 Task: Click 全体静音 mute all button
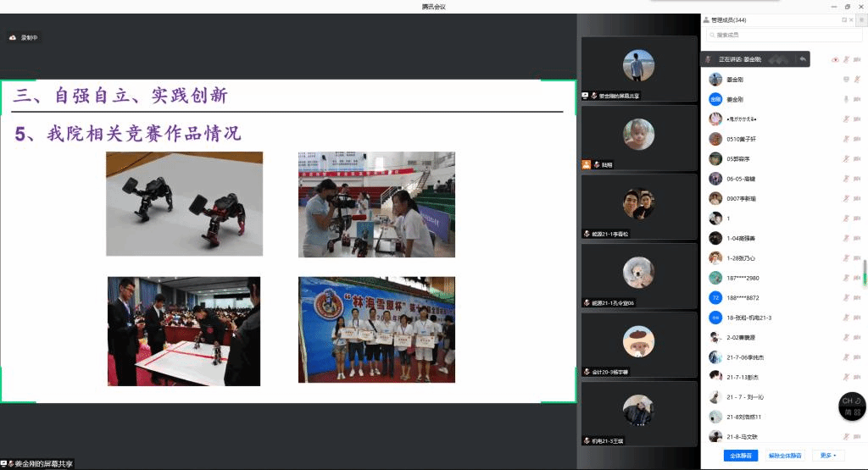(x=740, y=456)
